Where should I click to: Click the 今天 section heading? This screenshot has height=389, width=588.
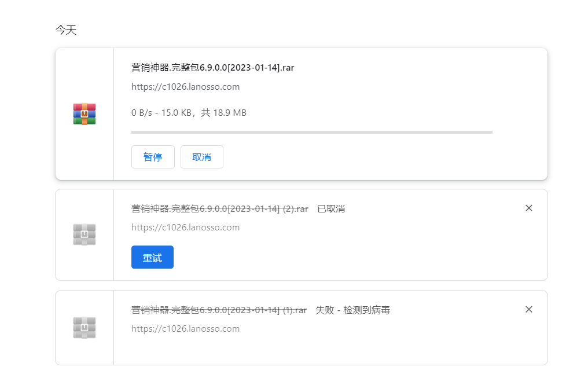click(x=65, y=30)
